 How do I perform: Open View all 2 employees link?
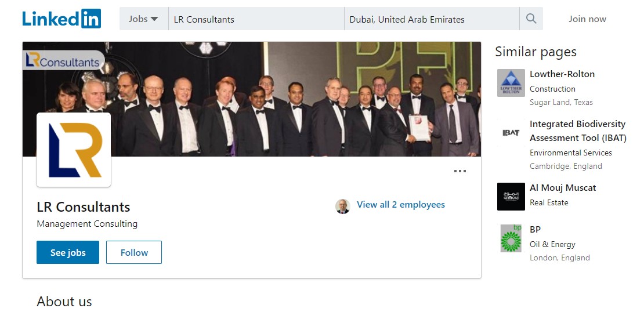[x=401, y=205]
